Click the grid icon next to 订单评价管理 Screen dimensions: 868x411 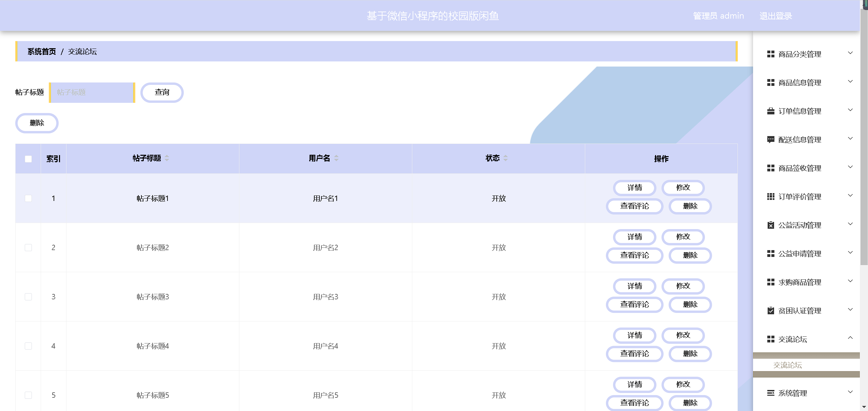[771, 197]
